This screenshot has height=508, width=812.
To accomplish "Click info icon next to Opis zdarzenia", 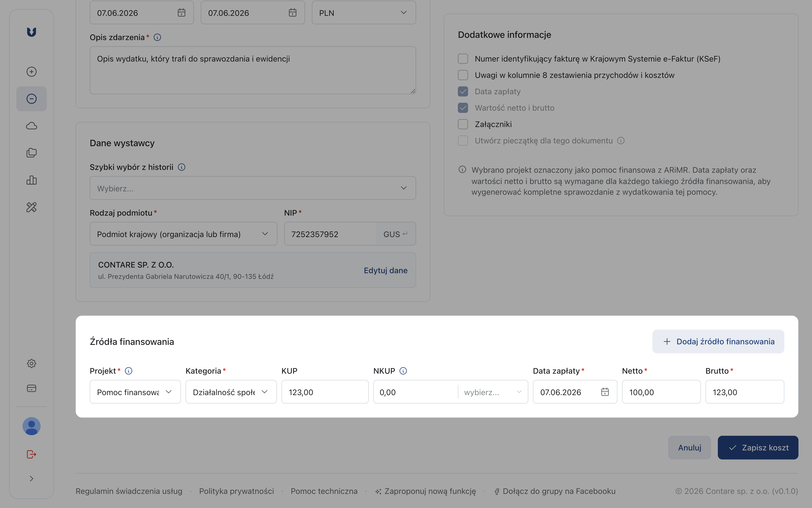I will [x=157, y=37].
